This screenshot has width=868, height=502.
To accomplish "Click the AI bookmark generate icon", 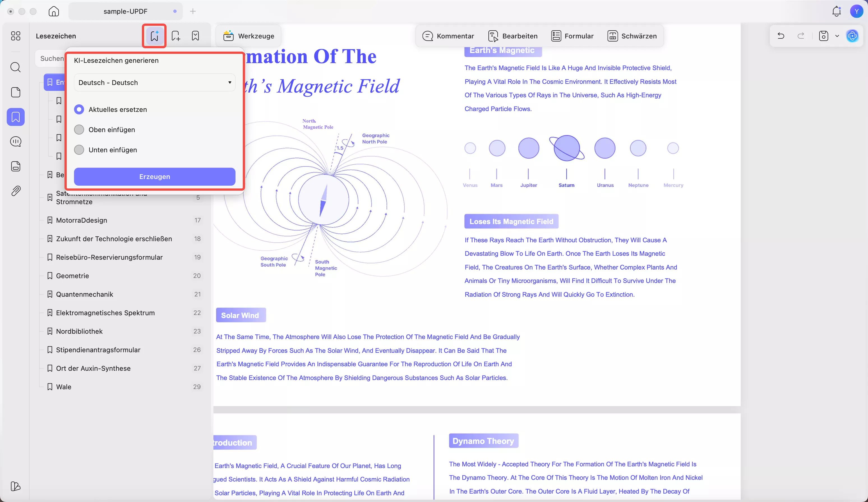I will click(x=154, y=36).
